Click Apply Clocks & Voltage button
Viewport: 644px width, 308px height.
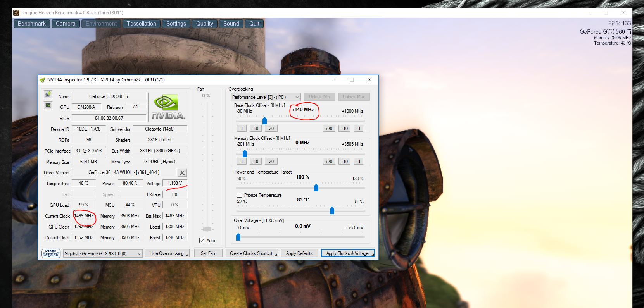348,253
